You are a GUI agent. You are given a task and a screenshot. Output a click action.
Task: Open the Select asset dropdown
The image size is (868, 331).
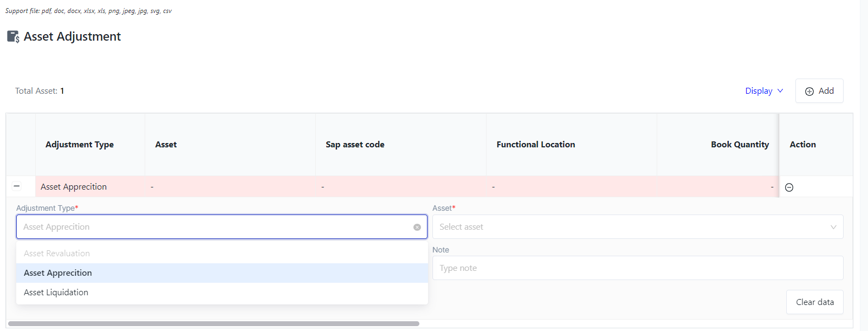click(x=637, y=227)
